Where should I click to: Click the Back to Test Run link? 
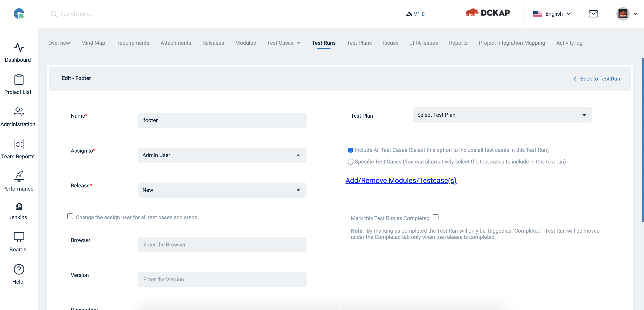pos(600,79)
